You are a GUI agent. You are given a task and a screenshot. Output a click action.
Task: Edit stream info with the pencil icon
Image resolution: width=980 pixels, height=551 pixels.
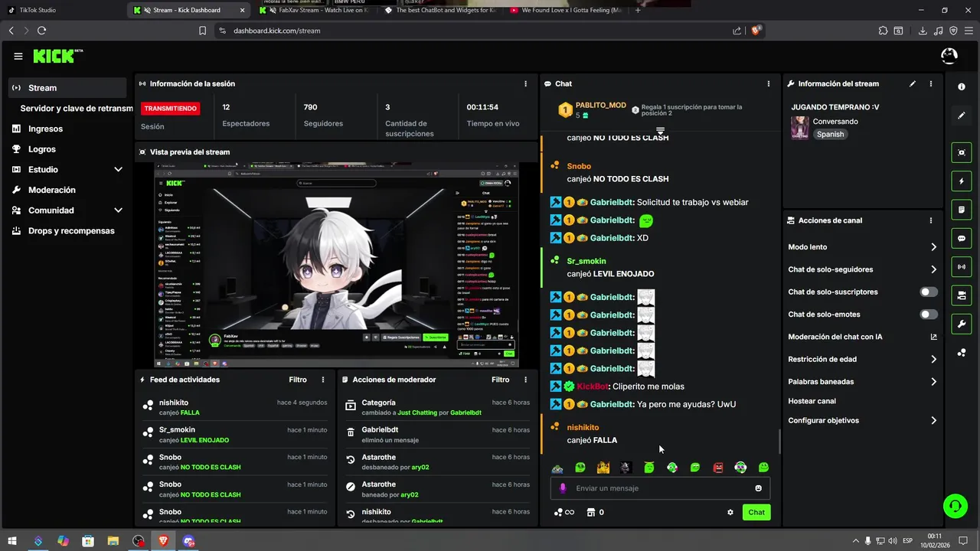pyautogui.click(x=913, y=83)
